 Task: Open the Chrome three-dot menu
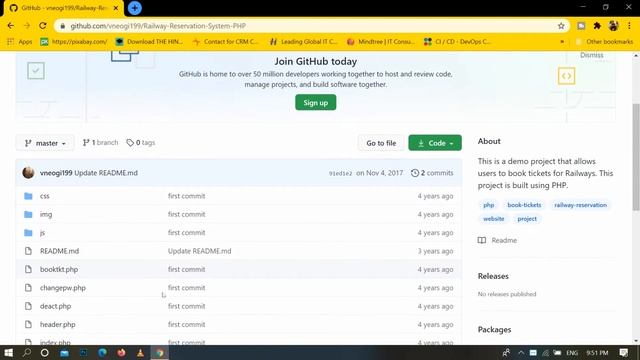[x=629, y=26]
